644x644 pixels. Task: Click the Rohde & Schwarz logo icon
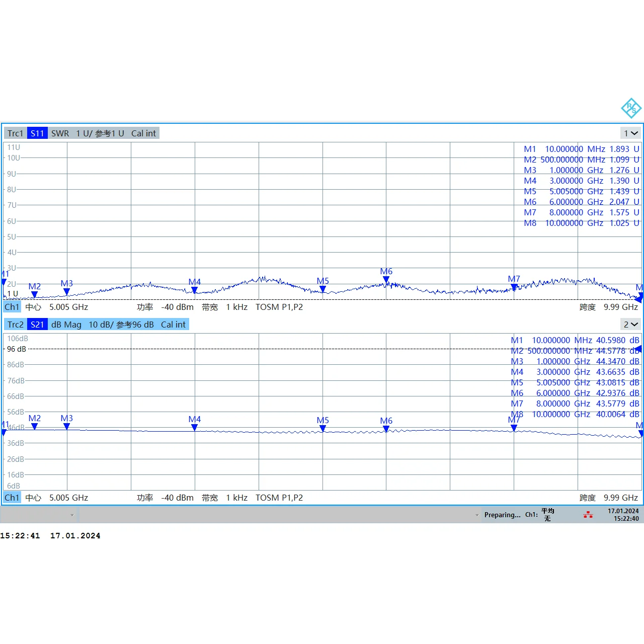(x=631, y=108)
